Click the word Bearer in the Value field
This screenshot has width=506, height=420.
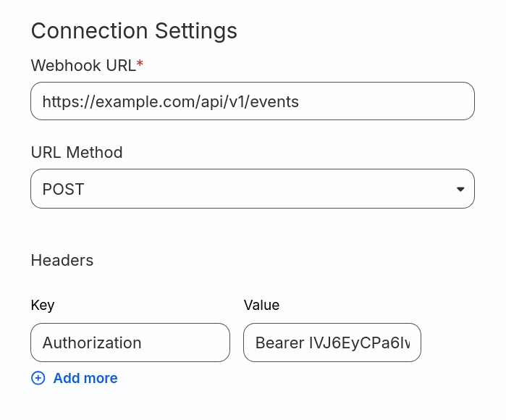pos(279,343)
